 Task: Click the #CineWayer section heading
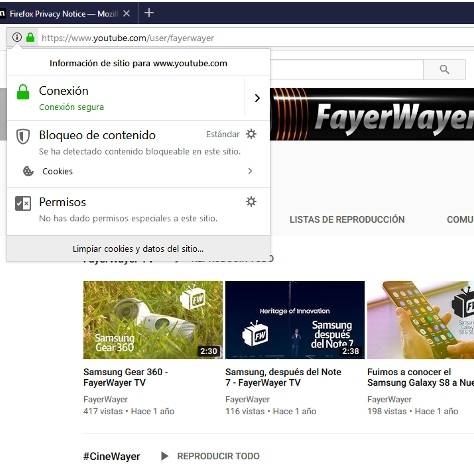tap(111, 456)
